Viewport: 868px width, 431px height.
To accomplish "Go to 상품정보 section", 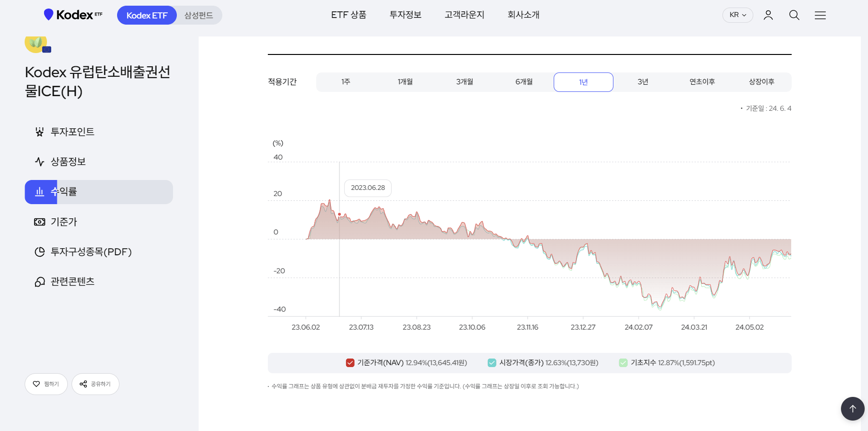I will pos(99,162).
